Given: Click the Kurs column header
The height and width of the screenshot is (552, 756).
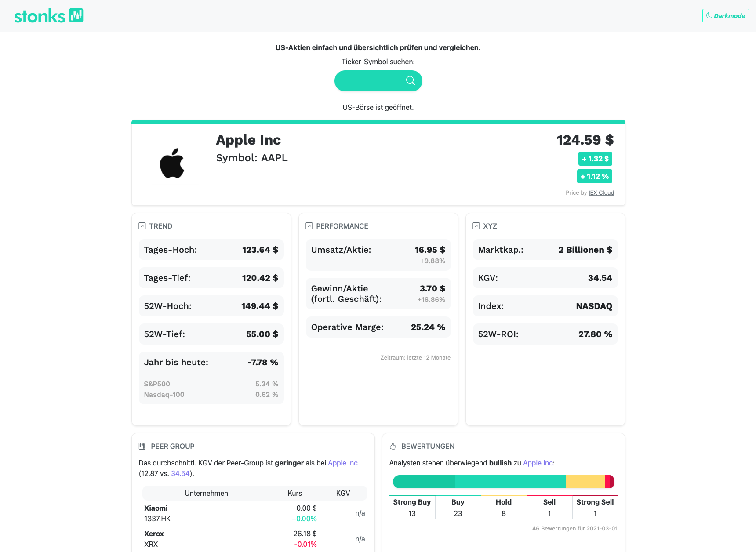Looking at the screenshot, I should (295, 493).
